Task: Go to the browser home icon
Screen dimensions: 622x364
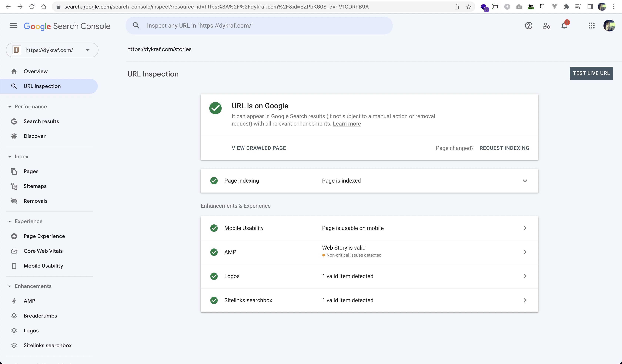Action: click(x=44, y=7)
